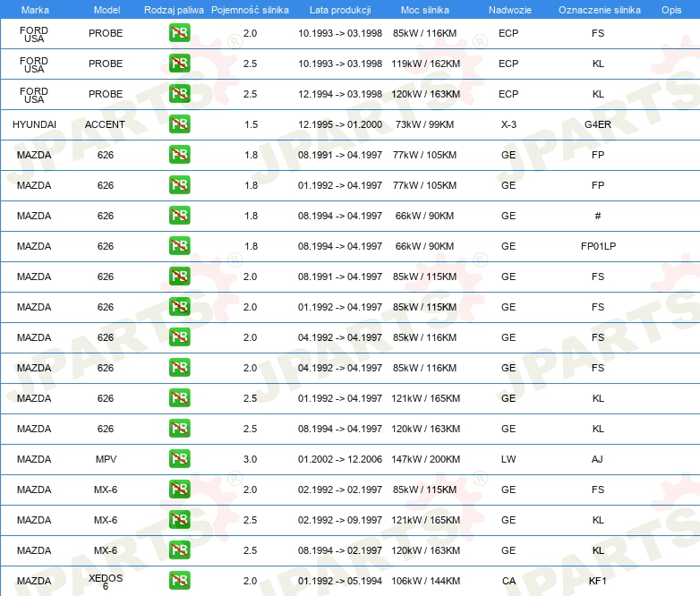Click the 02.1992 -> 02.1997 production years cell

[340, 490]
